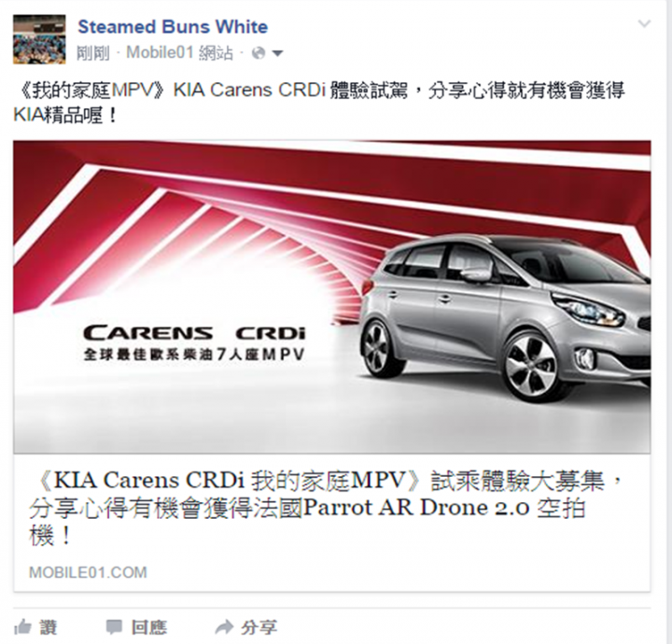The width and height of the screenshot is (672, 644).
Task: Click the CARENS CRDi logo text
Action: pyautogui.click(x=194, y=333)
